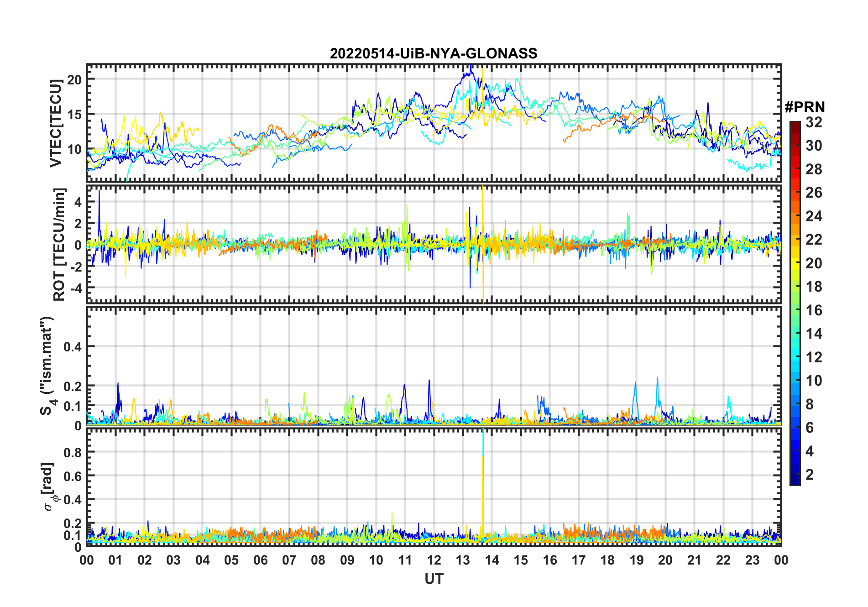Image resolution: width=868 pixels, height=607 pixels.
Task: Click the 06 hour tick label on the UT axis
Action: (x=260, y=560)
